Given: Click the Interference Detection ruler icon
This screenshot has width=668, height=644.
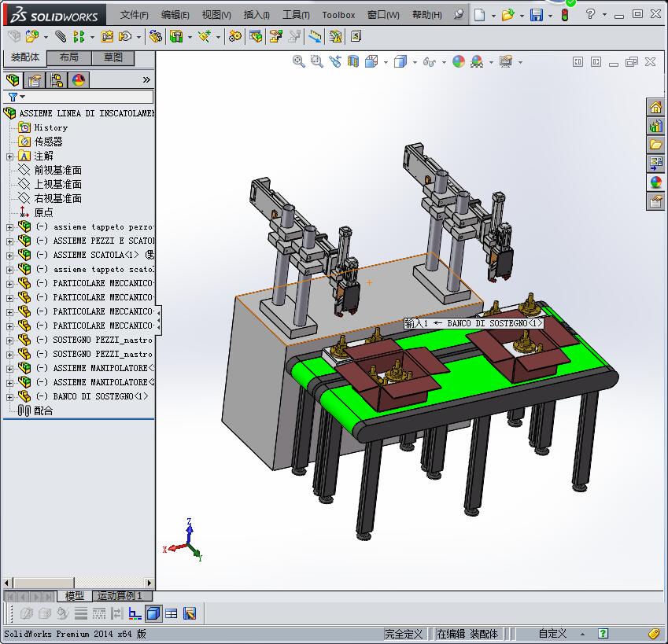Looking at the screenshot, I should 315,37.
